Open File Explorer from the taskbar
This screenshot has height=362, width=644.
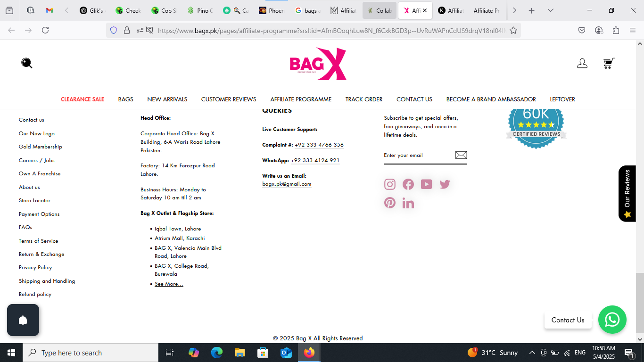click(x=240, y=353)
